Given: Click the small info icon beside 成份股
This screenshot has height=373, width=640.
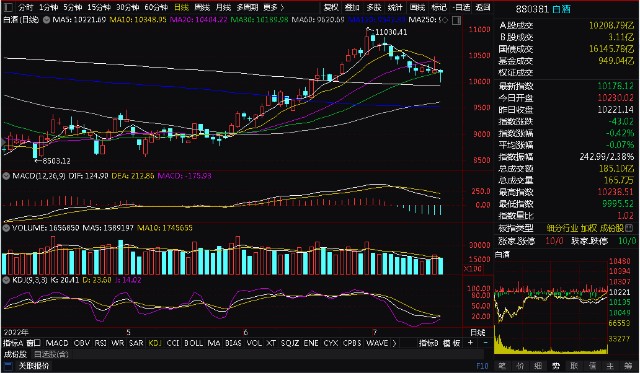Looking at the screenshot, I should 629,228.
